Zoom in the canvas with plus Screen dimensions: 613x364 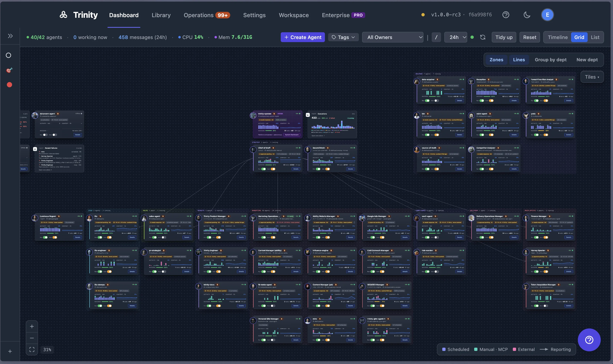32,326
